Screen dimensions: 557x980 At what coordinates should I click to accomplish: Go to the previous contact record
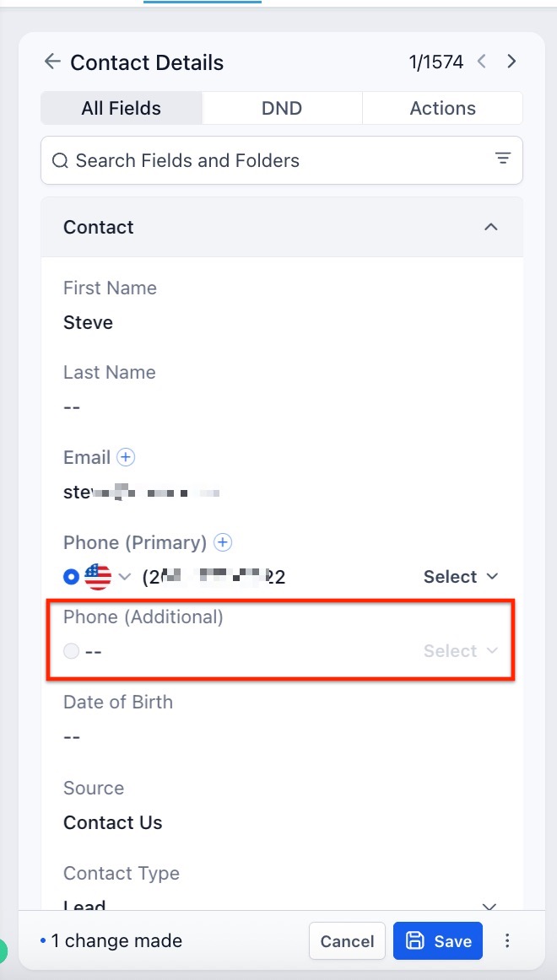point(481,62)
